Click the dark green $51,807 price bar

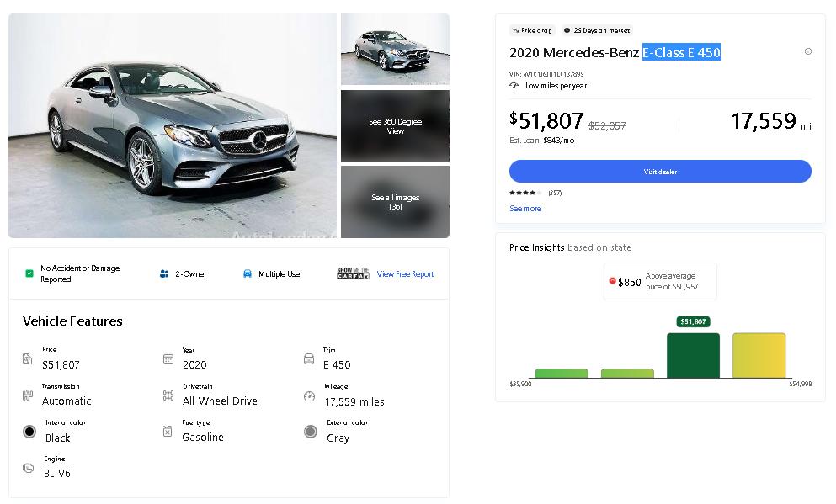point(693,355)
